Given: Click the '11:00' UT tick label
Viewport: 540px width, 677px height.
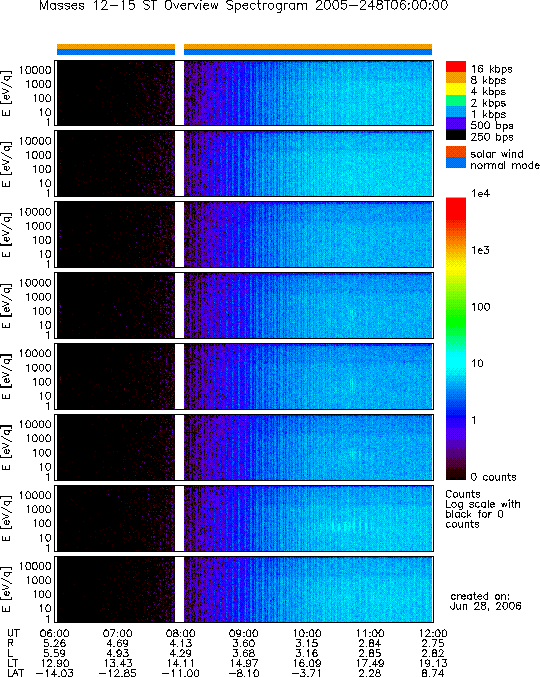Looking at the screenshot, I should coord(370,633).
